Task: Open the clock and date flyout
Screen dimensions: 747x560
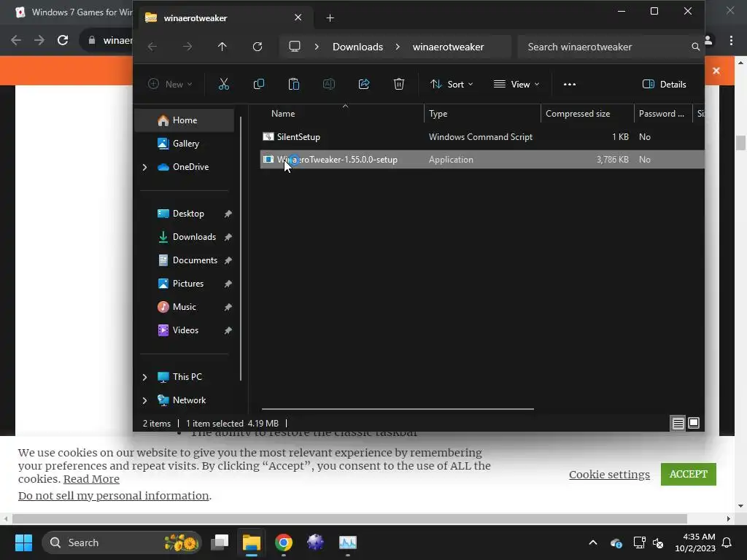Action: coord(695,542)
